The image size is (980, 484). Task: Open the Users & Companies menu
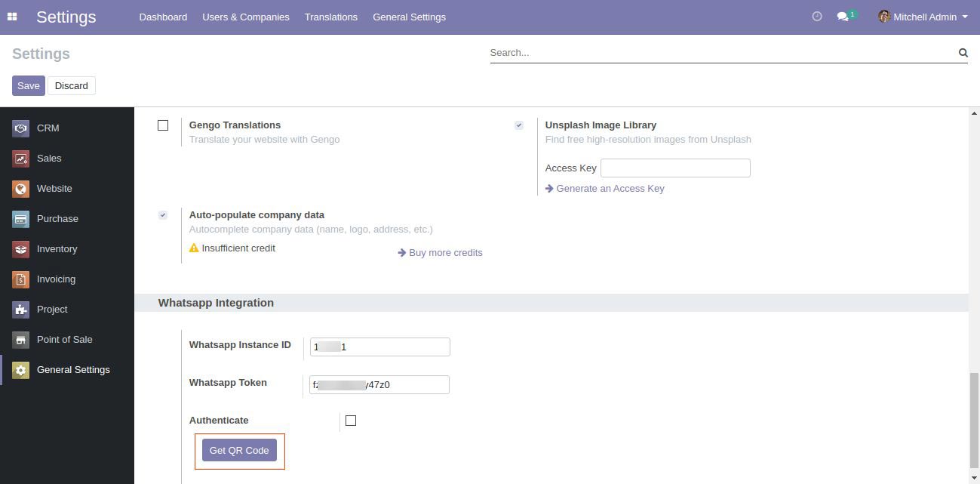[246, 17]
